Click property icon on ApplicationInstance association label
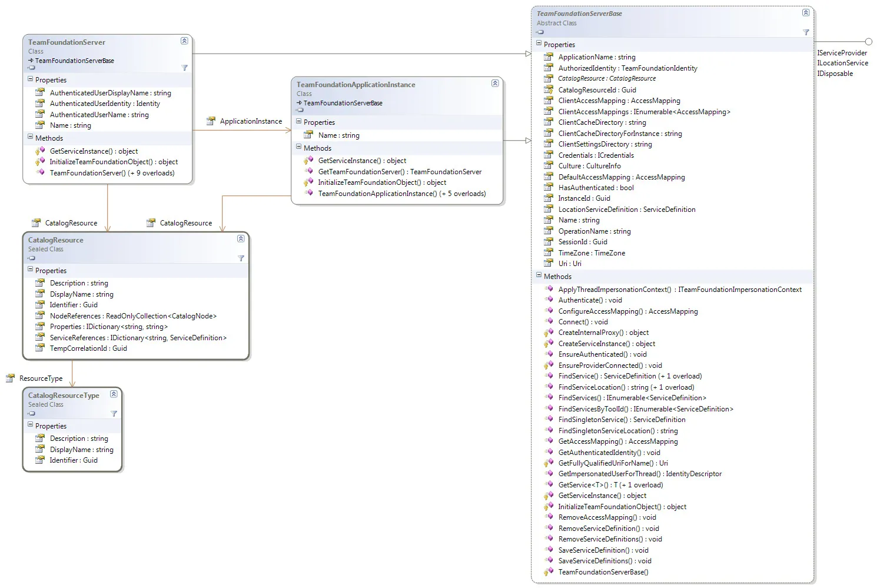The height and width of the screenshot is (588, 877). click(x=211, y=121)
